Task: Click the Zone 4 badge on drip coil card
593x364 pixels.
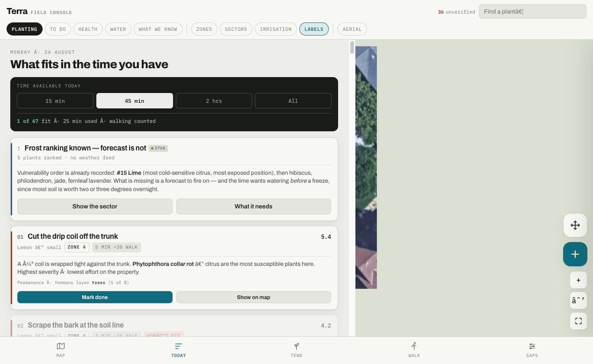Action: pos(77,247)
